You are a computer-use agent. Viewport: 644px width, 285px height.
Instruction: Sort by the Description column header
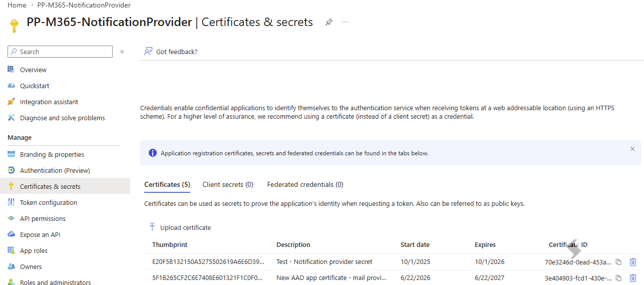tap(293, 244)
